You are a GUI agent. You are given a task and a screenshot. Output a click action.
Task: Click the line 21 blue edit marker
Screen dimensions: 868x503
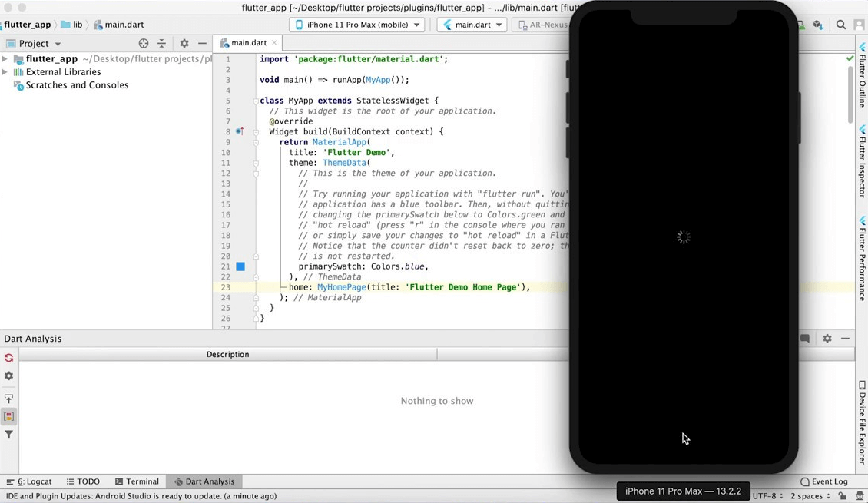[240, 266]
